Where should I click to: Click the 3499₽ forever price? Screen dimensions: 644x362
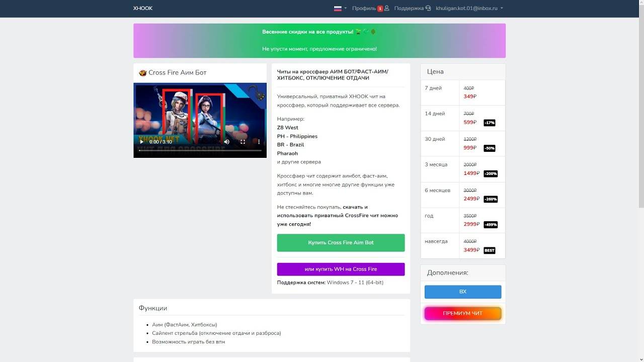click(471, 250)
